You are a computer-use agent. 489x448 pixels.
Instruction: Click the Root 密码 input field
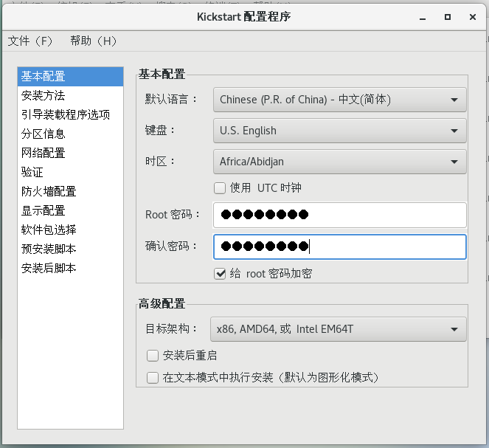(339, 215)
